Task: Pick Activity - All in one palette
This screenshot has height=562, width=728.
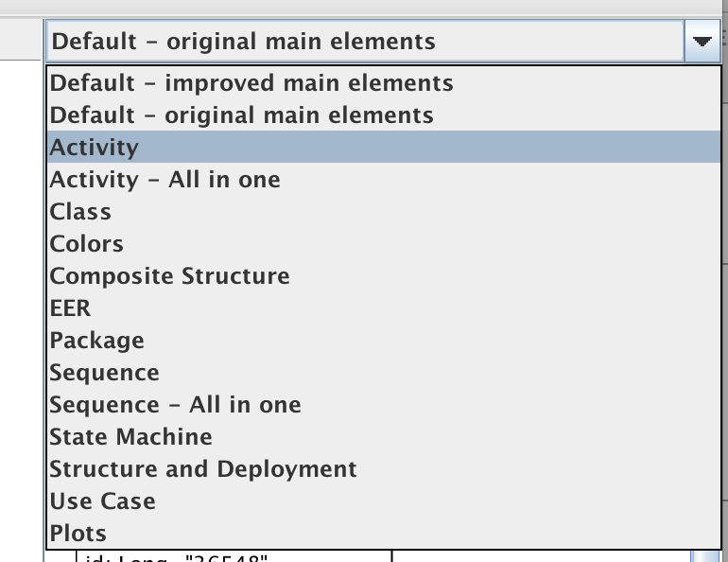Action: point(384,179)
